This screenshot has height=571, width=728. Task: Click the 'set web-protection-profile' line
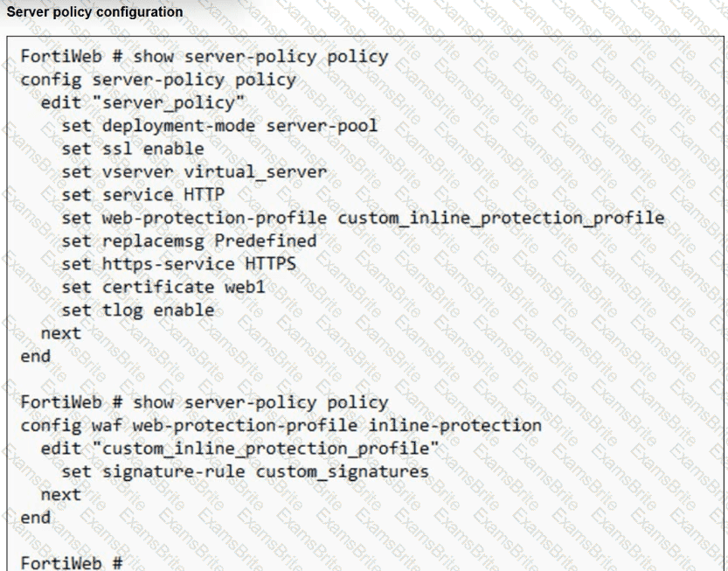pos(363,218)
